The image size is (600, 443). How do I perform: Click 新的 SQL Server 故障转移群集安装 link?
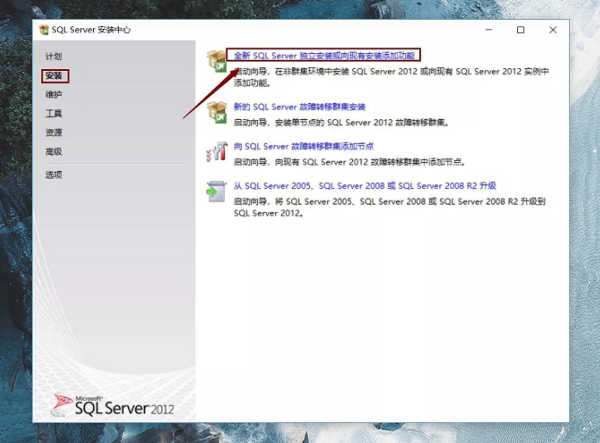(299, 107)
